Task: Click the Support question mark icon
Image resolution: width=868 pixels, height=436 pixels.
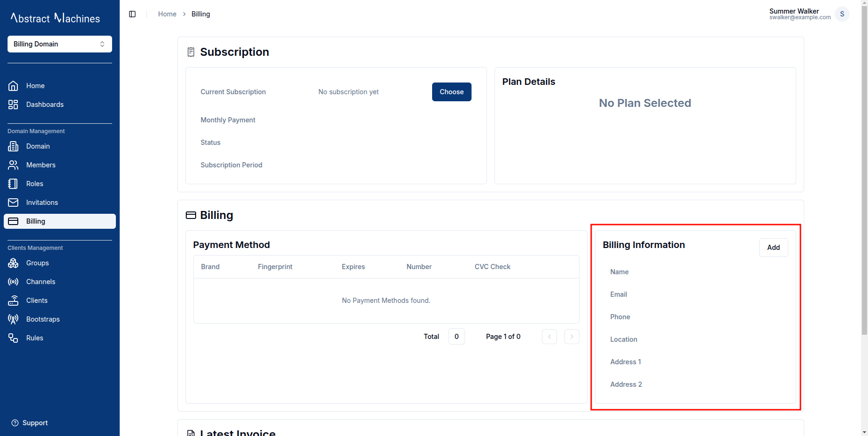Action: coord(15,423)
